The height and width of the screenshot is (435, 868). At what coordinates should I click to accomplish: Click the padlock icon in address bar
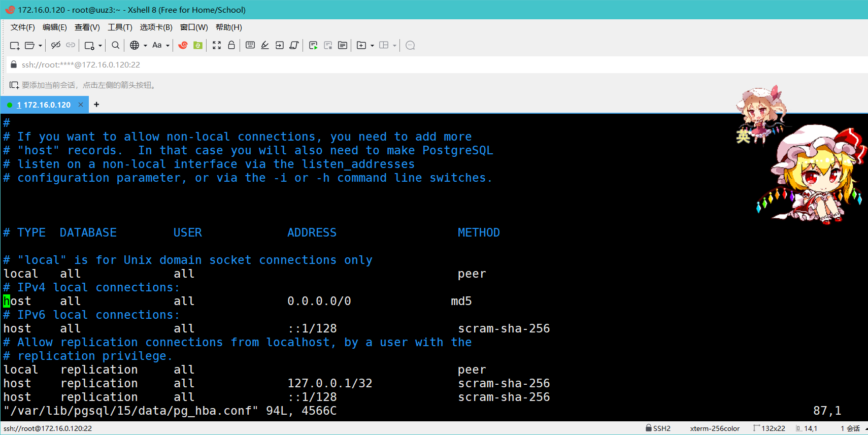pyautogui.click(x=14, y=64)
